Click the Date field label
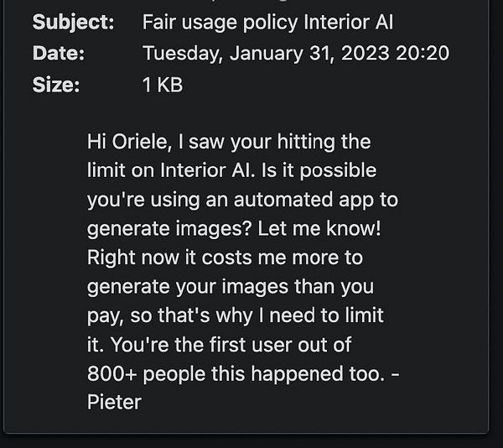This screenshot has width=503, height=448. (x=58, y=54)
